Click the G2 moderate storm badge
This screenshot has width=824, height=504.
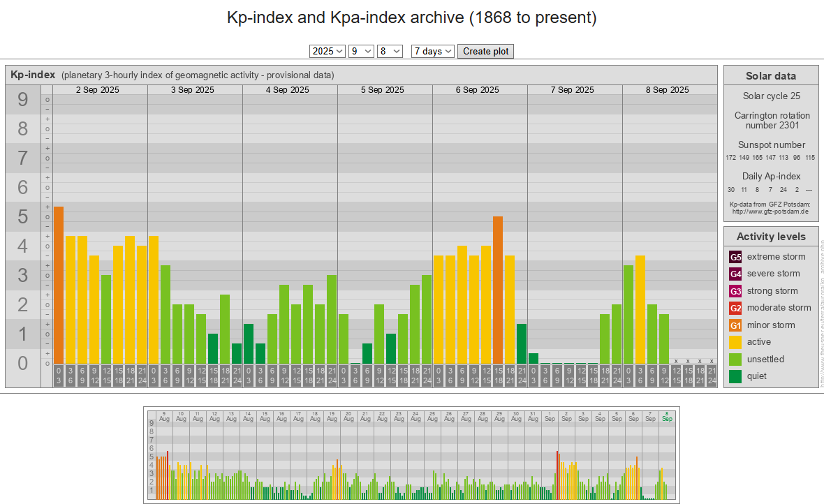click(x=735, y=308)
